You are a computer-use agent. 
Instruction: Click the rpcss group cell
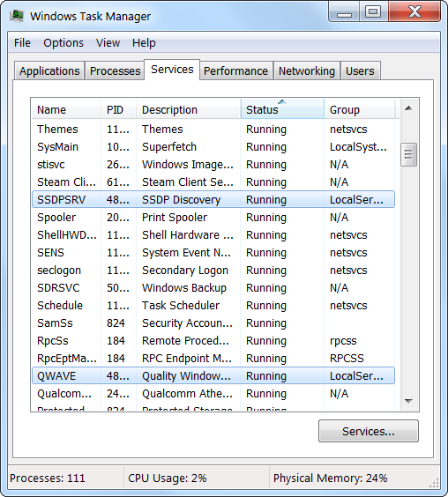tap(343, 341)
